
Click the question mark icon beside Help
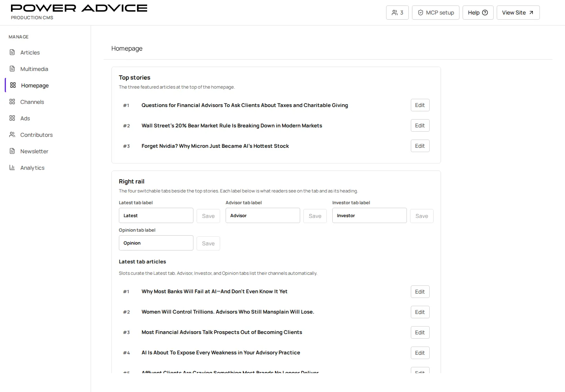(485, 13)
